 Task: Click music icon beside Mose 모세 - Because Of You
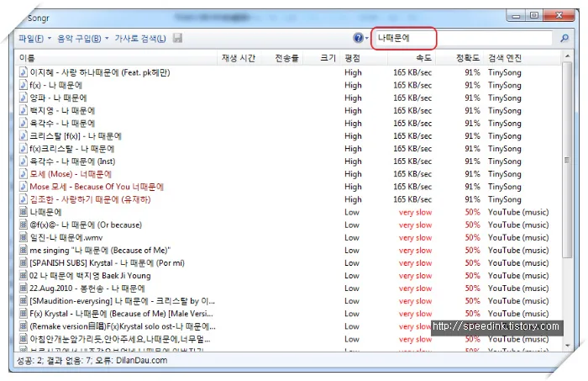[24, 187]
